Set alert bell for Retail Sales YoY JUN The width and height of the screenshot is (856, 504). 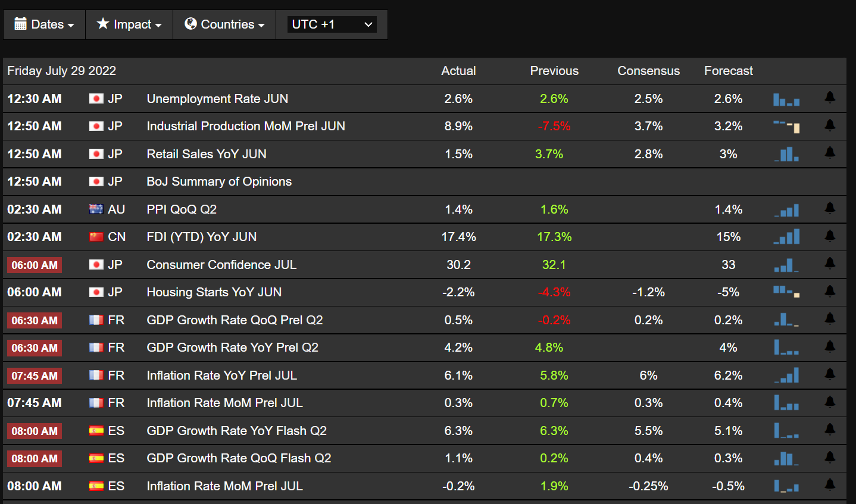coord(830,153)
